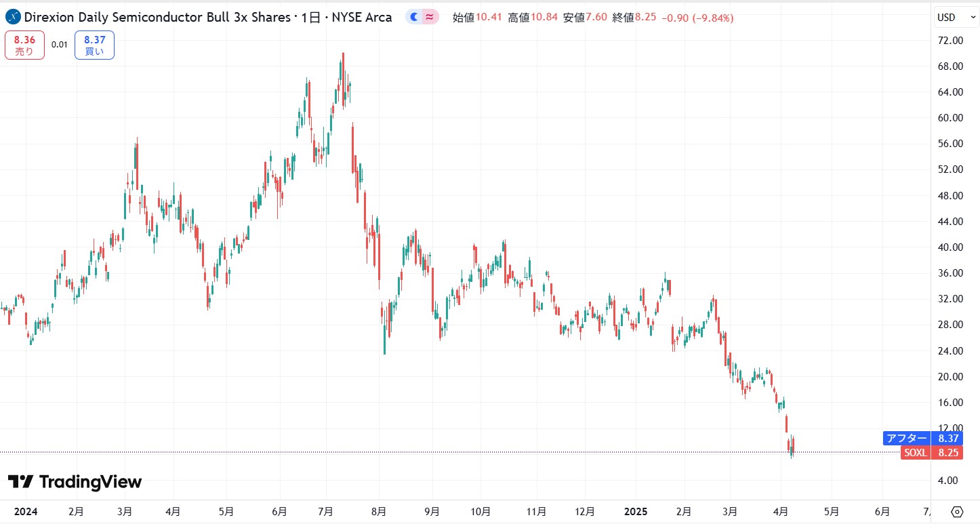Click the pink approximate-data indicator icon
Image resolution: width=980 pixels, height=524 pixels.
(x=430, y=18)
